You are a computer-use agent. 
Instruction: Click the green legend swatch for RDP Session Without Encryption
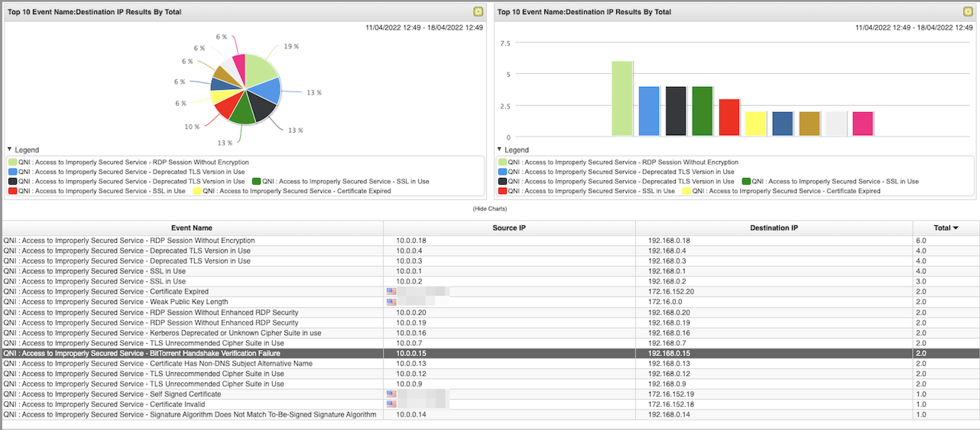12,162
